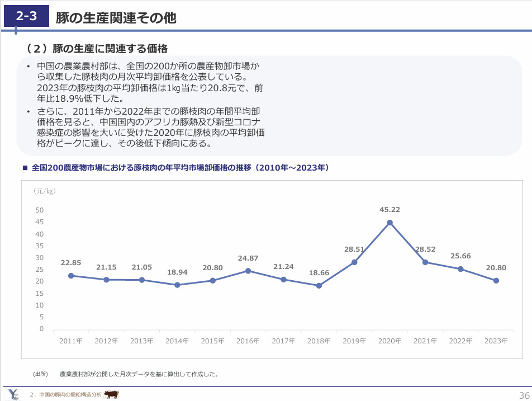
Task: Click the second bullet starting さらに、2011年から
Action: click(x=151, y=128)
